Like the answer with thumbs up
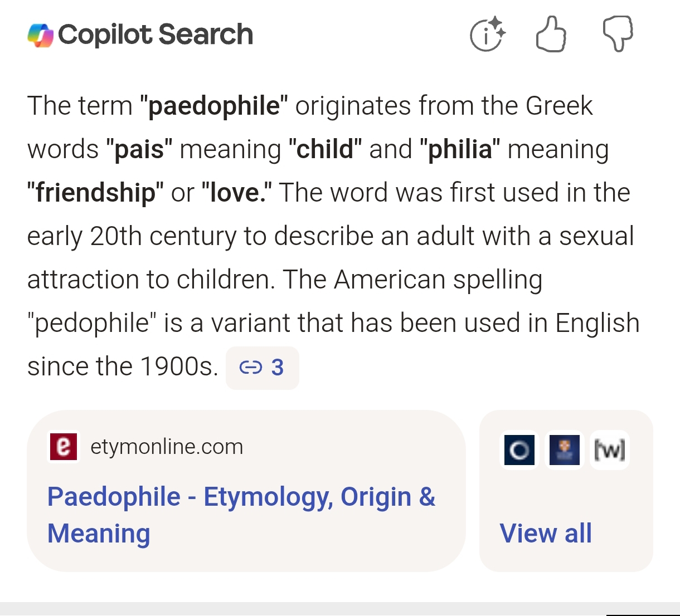680x616 pixels. (551, 35)
